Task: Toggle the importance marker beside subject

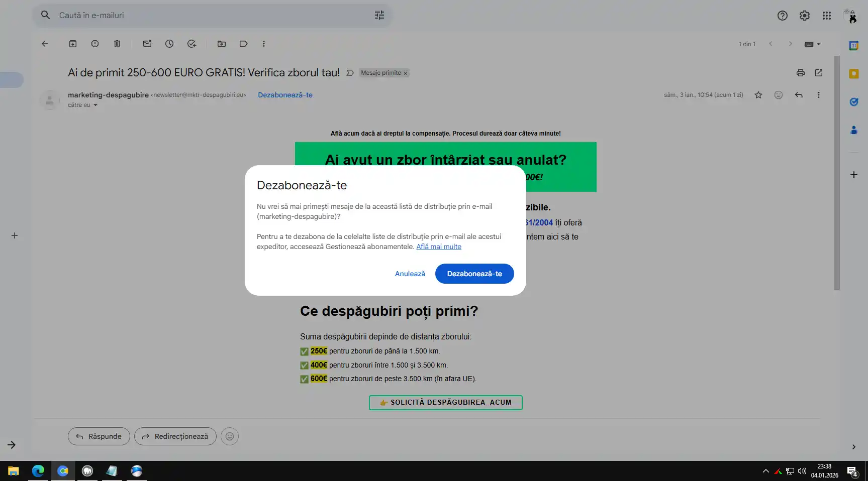Action: pos(350,73)
